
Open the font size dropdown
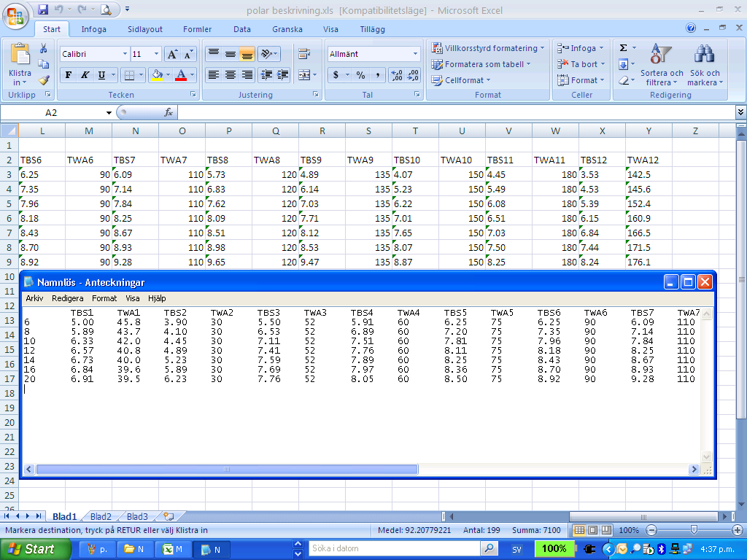click(156, 54)
